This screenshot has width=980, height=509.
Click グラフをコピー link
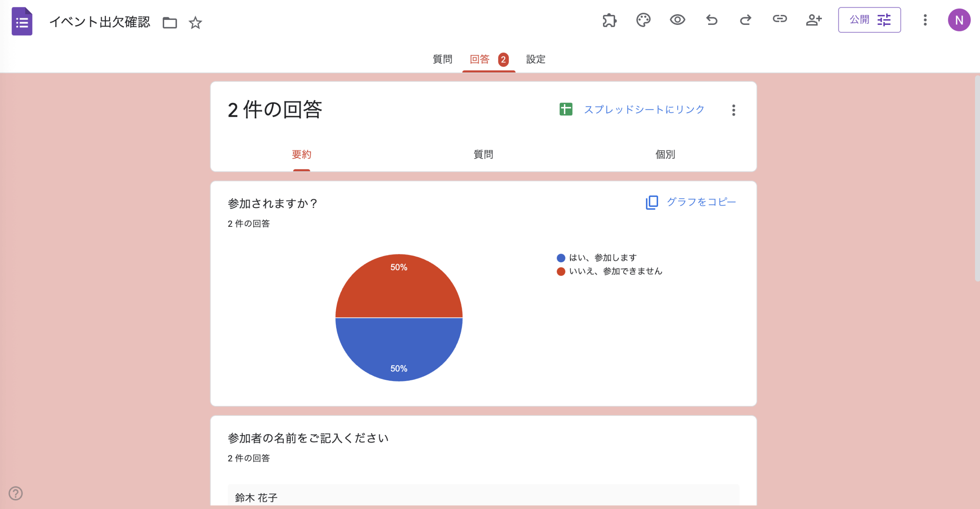[x=701, y=202]
